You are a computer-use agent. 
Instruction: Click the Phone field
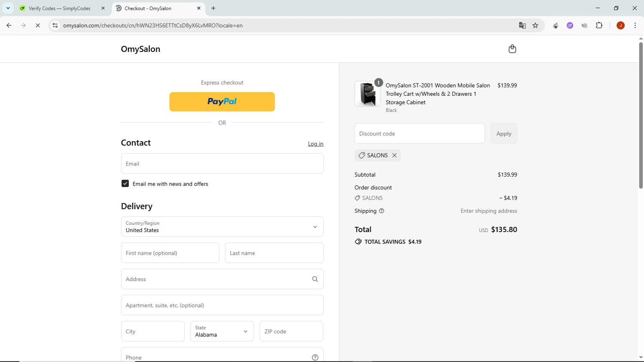pyautogui.click(x=222, y=355)
